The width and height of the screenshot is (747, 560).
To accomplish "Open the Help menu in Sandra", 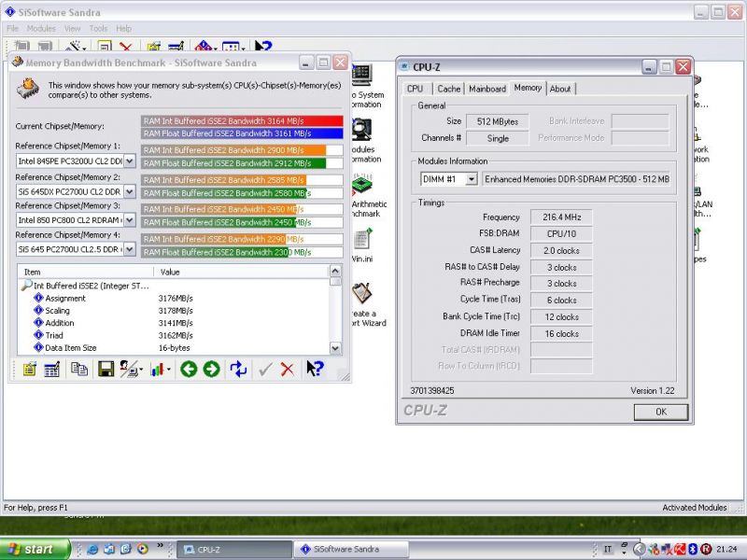I will coord(124,29).
